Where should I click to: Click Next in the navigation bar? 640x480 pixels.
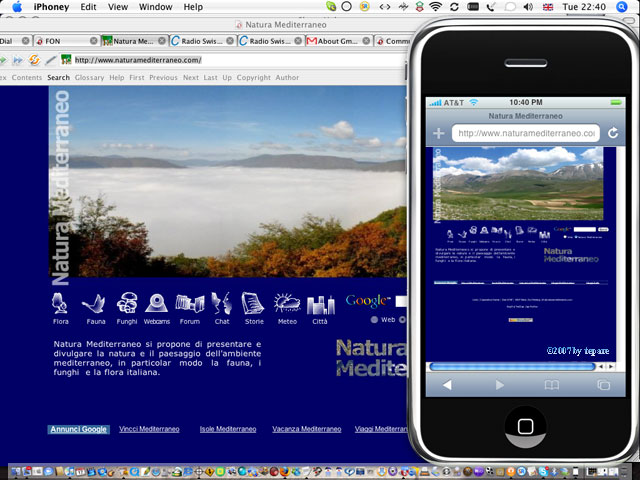(191, 78)
